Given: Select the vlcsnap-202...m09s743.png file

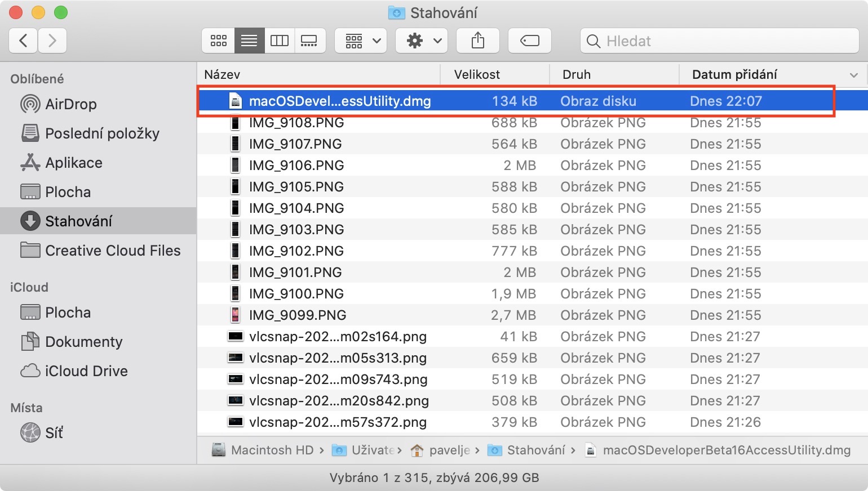Looking at the screenshot, I should pyautogui.click(x=533, y=380).
